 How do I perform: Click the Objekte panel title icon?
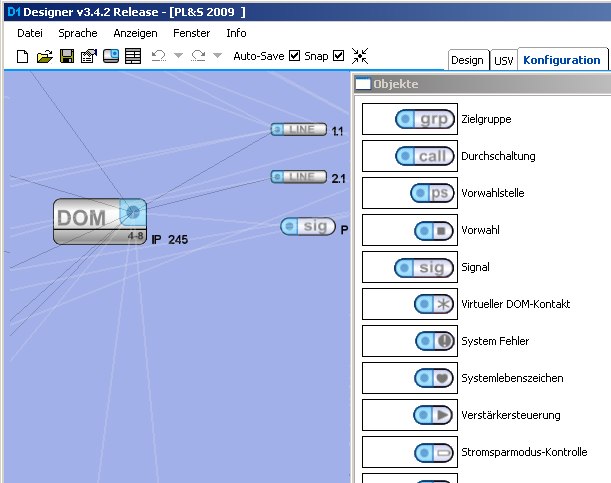click(363, 84)
